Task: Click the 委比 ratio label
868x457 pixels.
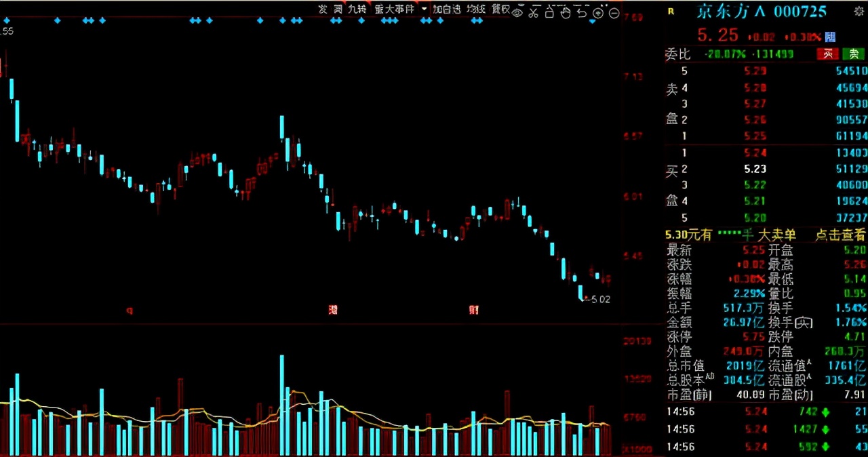Action: click(677, 54)
